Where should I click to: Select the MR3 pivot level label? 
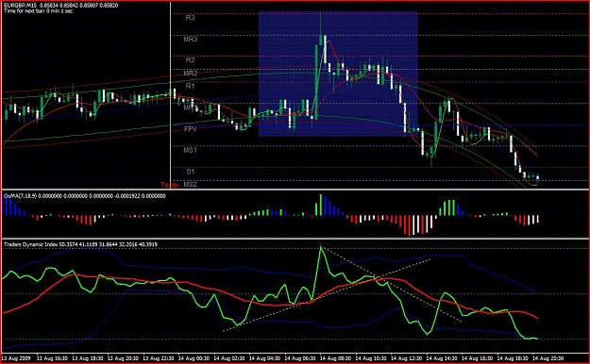pos(191,39)
